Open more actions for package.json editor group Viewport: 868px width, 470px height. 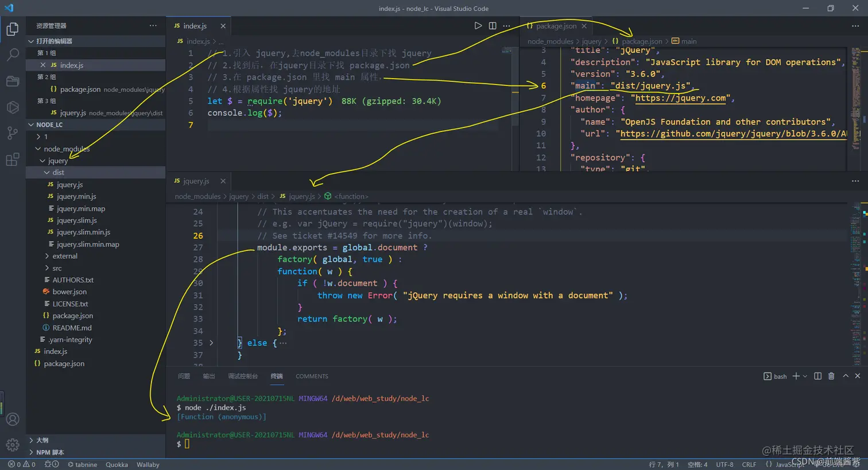(x=855, y=26)
